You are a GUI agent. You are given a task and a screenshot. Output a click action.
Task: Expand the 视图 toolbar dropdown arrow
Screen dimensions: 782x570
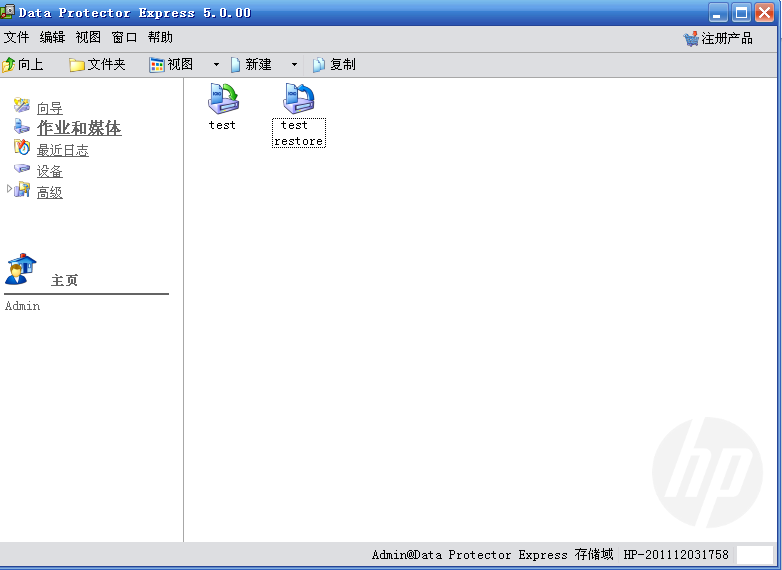tap(216, 65)
